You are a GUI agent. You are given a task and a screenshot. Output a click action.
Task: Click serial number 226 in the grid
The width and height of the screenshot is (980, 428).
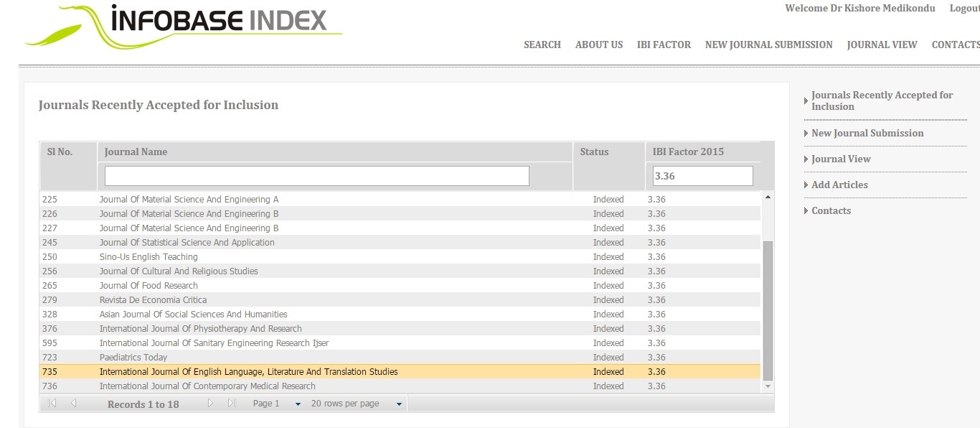pos(50,213)
